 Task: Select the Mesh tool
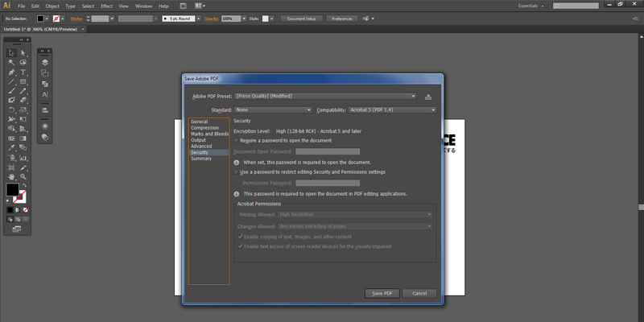point(11,138)
